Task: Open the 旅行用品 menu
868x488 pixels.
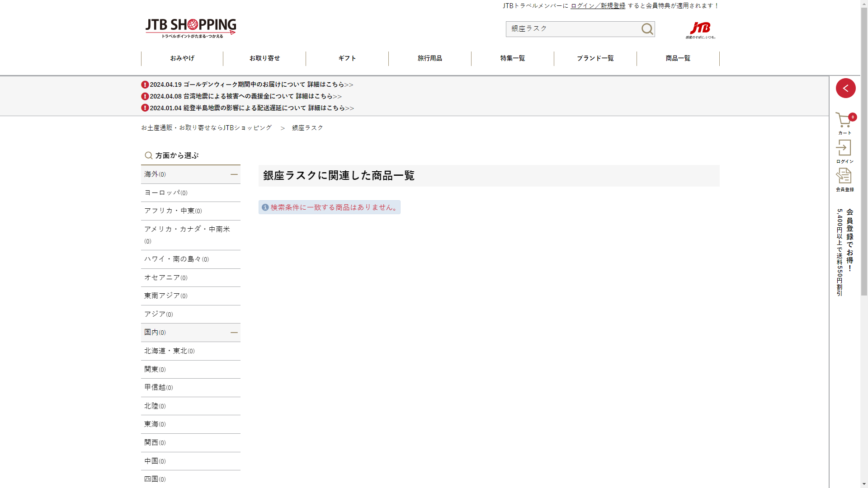Action: [x=429, y=58]
